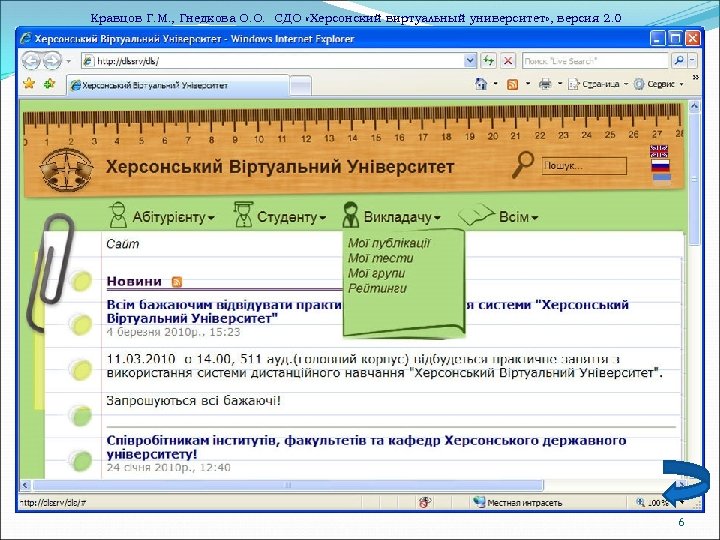Click the red Stop loading icon
The height and width of the screenshot is (540, 720).
click(x=508, y=61)
